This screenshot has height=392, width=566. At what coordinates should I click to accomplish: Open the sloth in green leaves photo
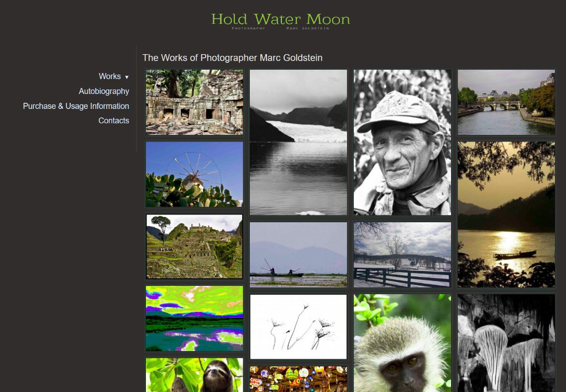[195, 375]
